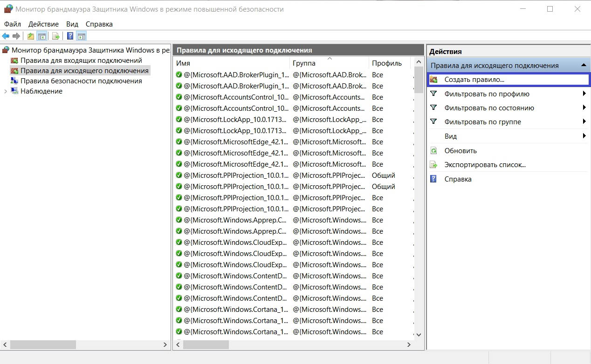
Task: Open submenu arrow of Фильтровать по состоянию
Action: tap(584, 108)
